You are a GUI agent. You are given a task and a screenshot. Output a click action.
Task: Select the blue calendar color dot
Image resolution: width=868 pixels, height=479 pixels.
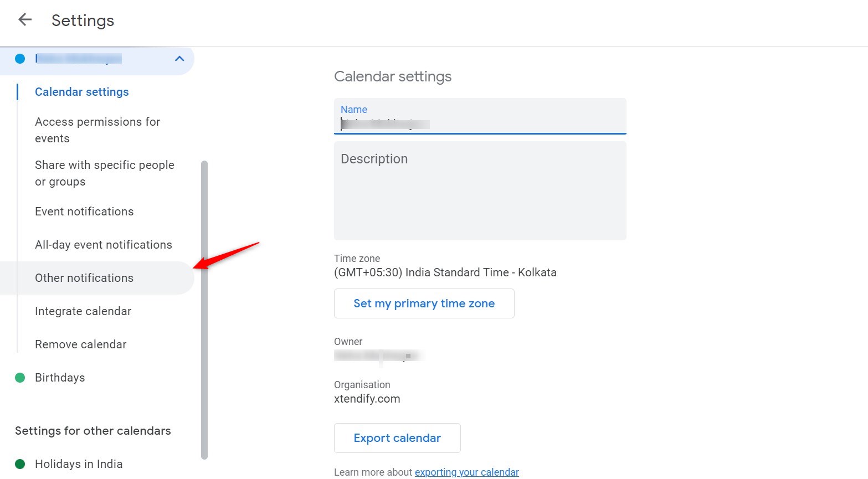[20, 58]
